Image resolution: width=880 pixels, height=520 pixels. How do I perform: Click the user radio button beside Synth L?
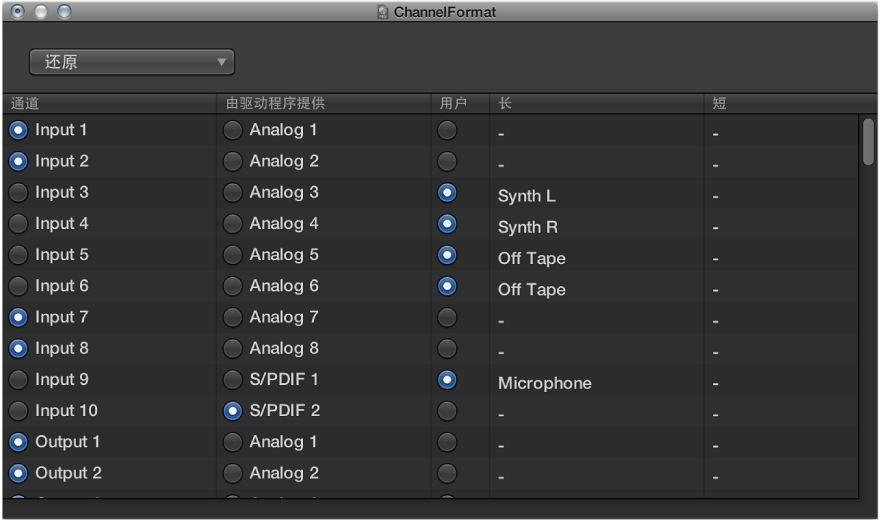447,192
